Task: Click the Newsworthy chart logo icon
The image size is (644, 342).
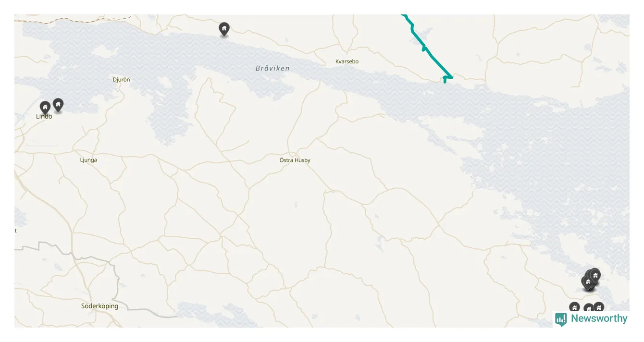Action: [561, 319]
